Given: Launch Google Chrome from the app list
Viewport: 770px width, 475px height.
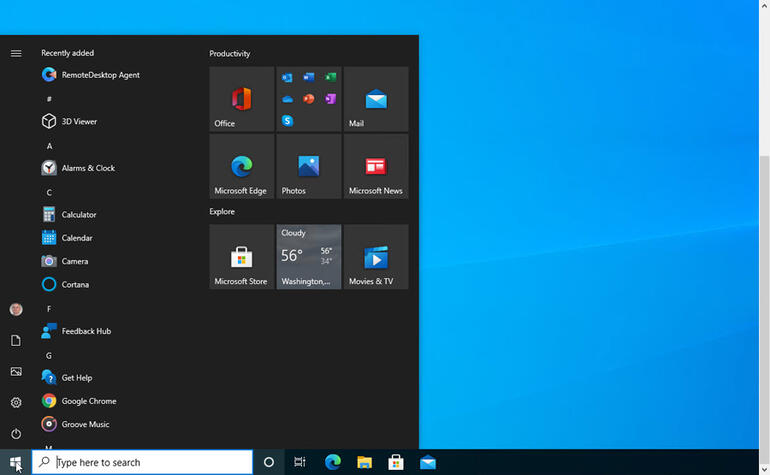Looking at the screenshot, I should click(x=79, y=401).
